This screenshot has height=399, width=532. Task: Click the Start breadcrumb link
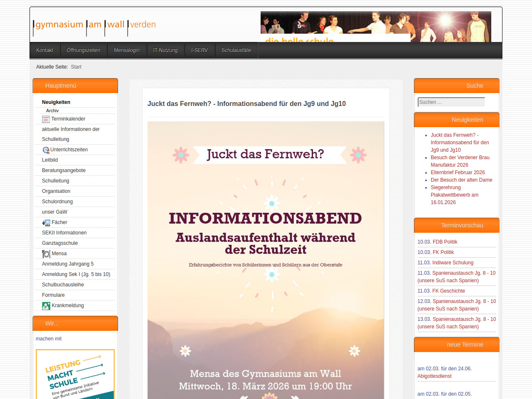click(x=76, y=67)
